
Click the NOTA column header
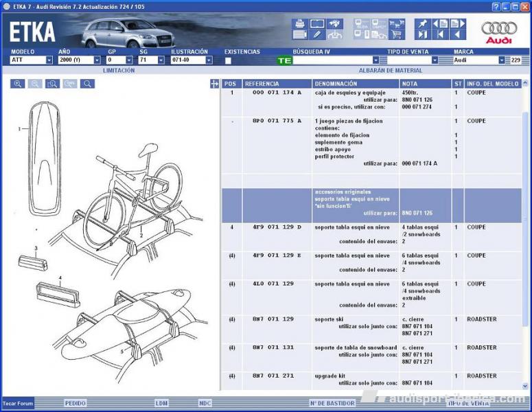point(426,84)
